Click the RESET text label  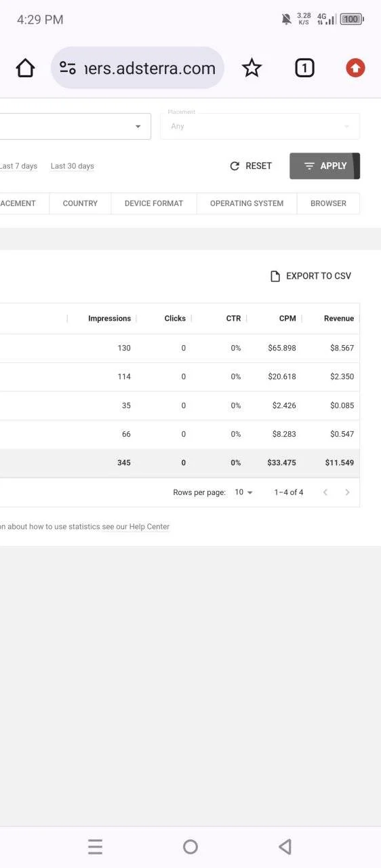pyautogui.click(x=258, y=166)
